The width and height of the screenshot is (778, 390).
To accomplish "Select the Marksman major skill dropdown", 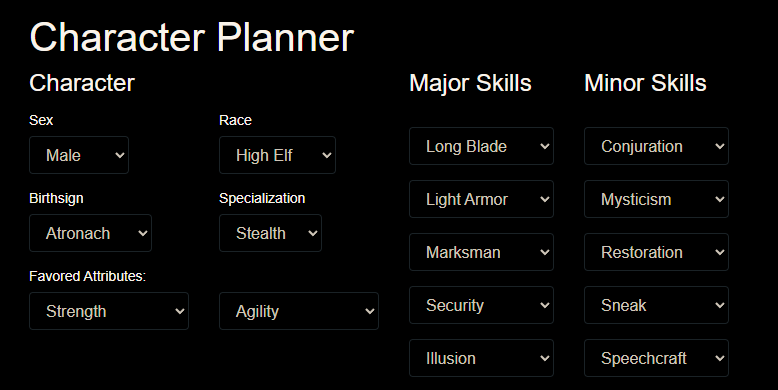I will tap(481, 252).
